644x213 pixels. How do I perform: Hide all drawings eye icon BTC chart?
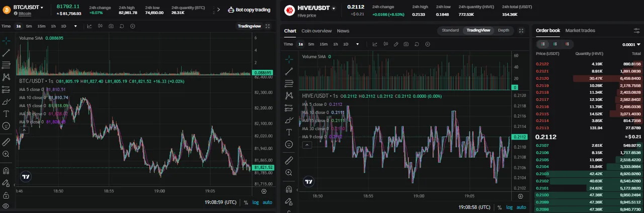point(6,206)
